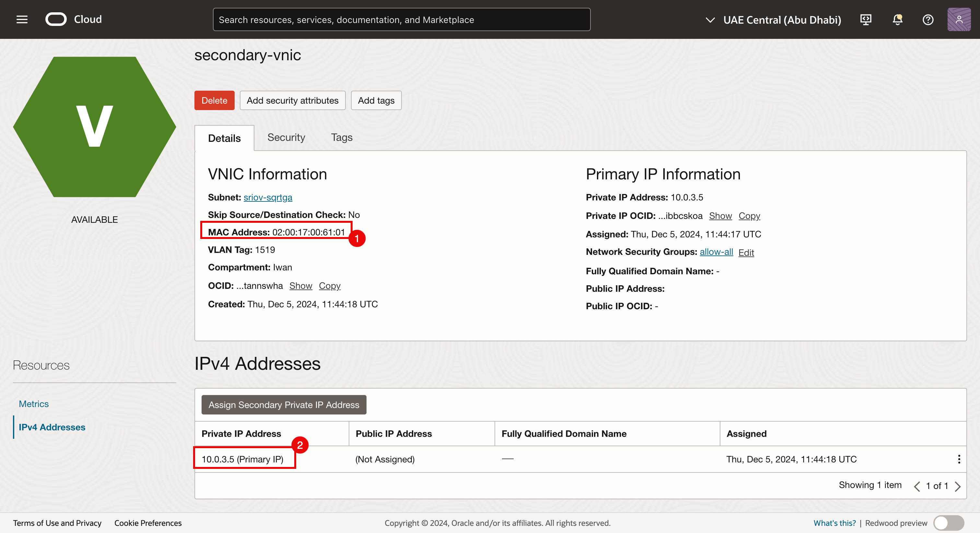This screenshot has height=533, width=980.
Task: Click Assign Secondary Private IP Address
Action: pos(284,405)
